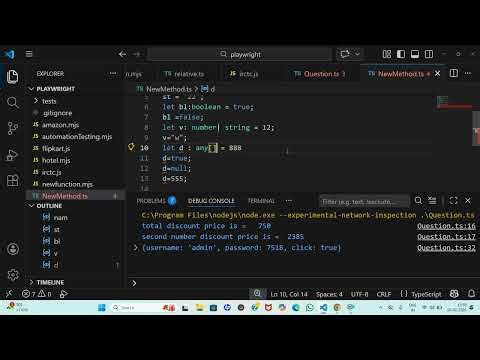Screen dimensions: 480x360
Task: Open the Explorer view in activity bar
Action: coord(12,76)
